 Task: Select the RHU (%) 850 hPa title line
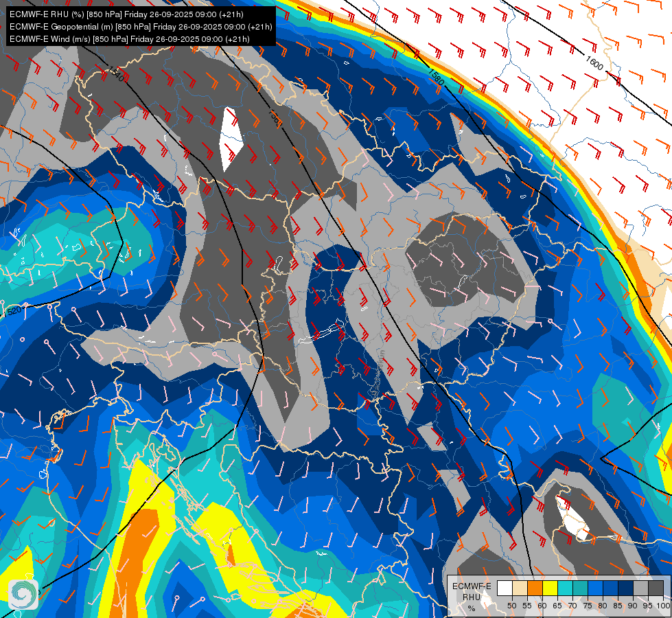126,14
